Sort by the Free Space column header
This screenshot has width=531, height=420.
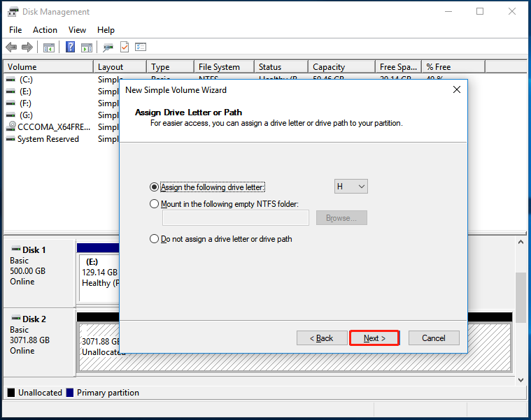pos(398,66)
